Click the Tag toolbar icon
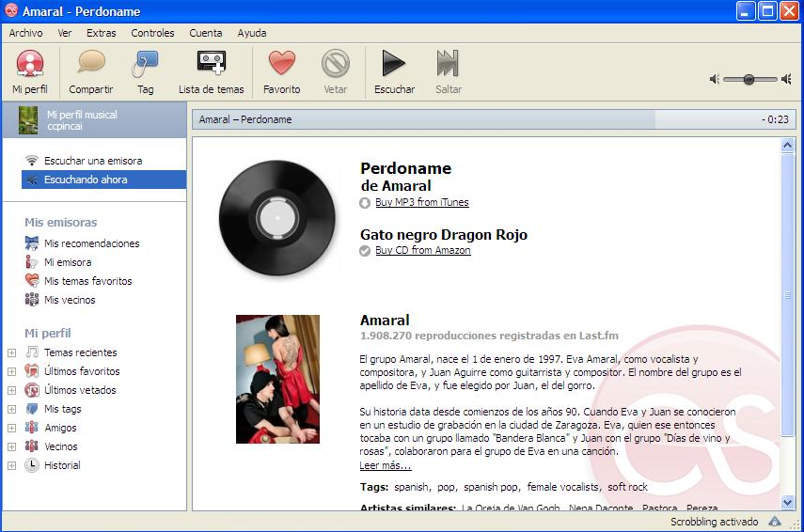Screen dimensions: 804x532 [145, 64]
